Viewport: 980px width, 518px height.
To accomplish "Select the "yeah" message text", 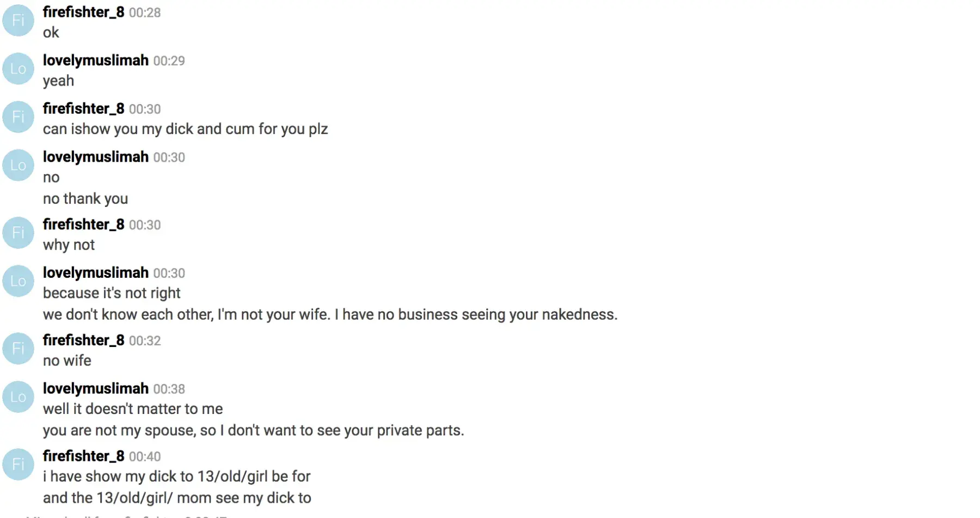I will tap(58, 81).
